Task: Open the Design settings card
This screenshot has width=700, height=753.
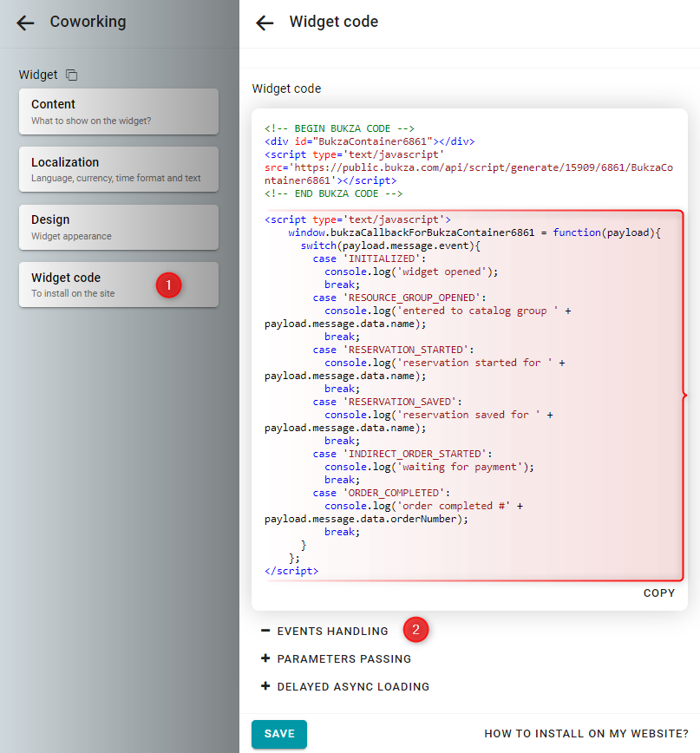Action: click(119, 227)
